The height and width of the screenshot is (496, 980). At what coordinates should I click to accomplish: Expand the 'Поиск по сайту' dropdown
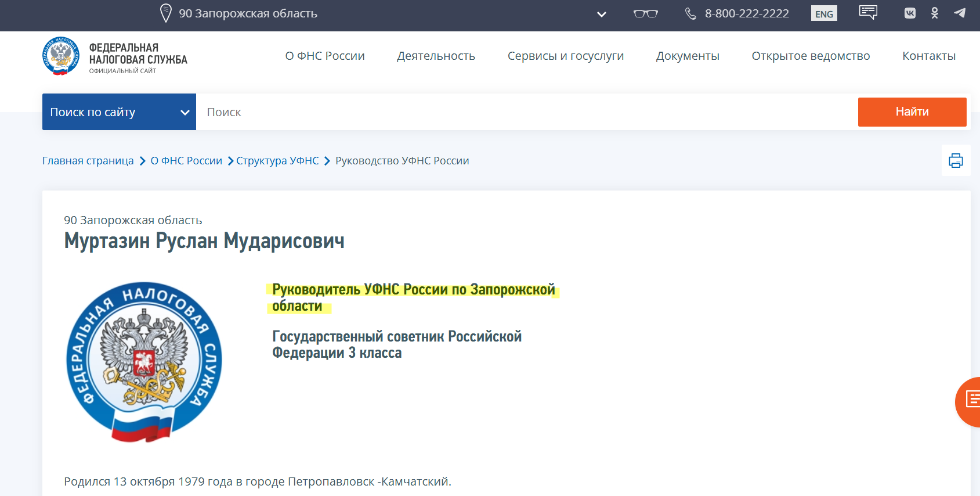click(x=119, y=112)
